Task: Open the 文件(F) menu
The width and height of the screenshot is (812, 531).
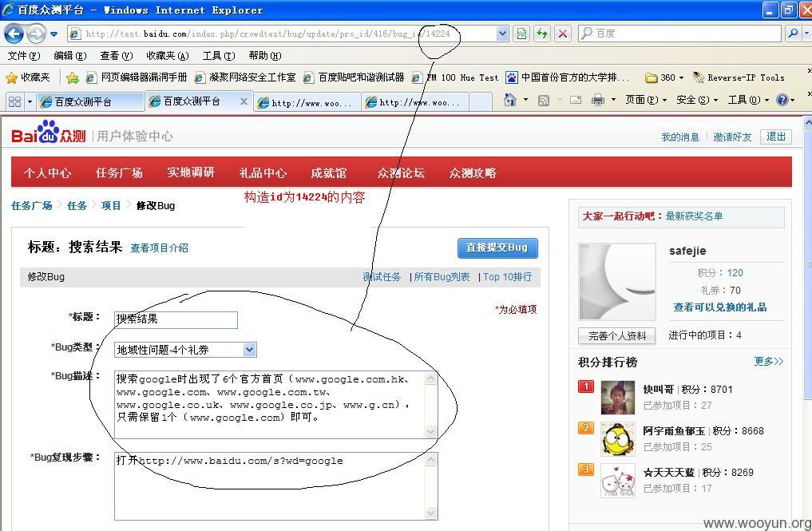Action: coord(24,55)
